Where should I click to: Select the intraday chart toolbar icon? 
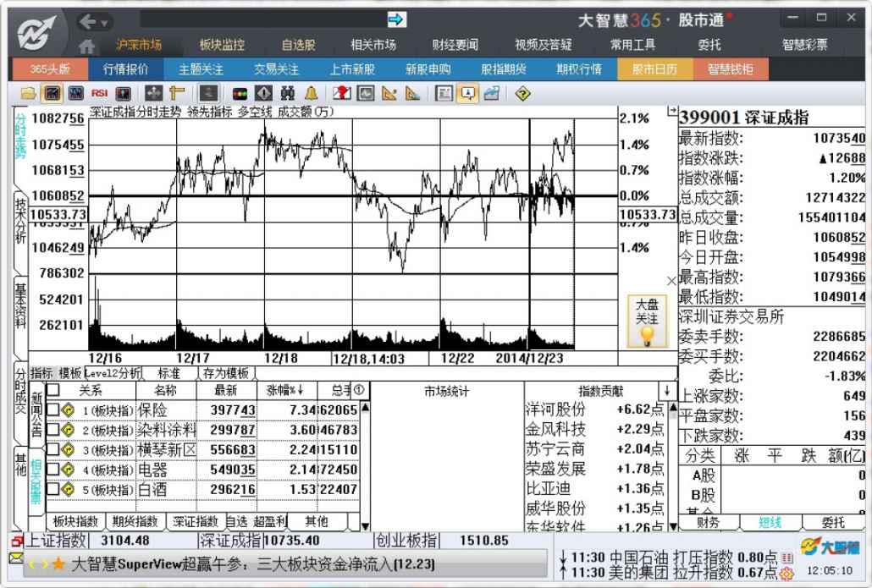click(x=52, y=93)
